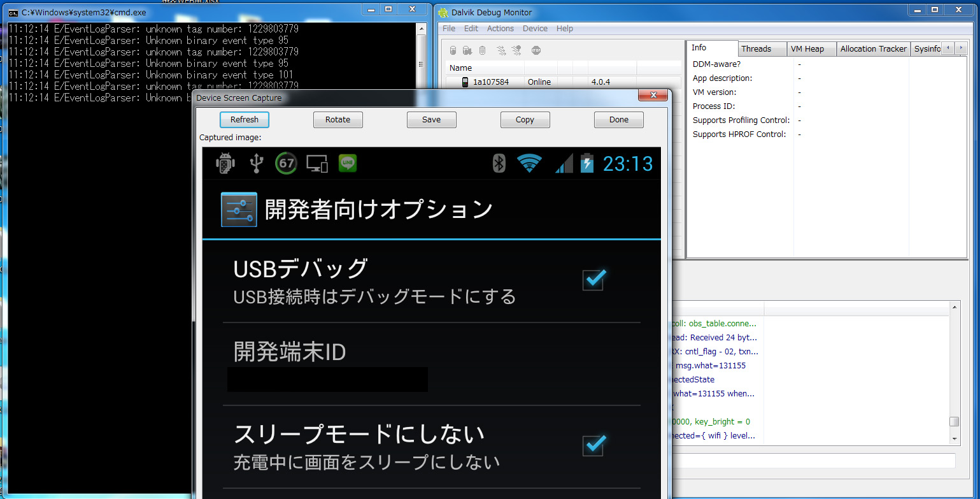The width and height of the screenshot is (980, 499).
Task: Click the settings sliders icon beside 開発者向けオプション
Action: [x=239, y=210]
